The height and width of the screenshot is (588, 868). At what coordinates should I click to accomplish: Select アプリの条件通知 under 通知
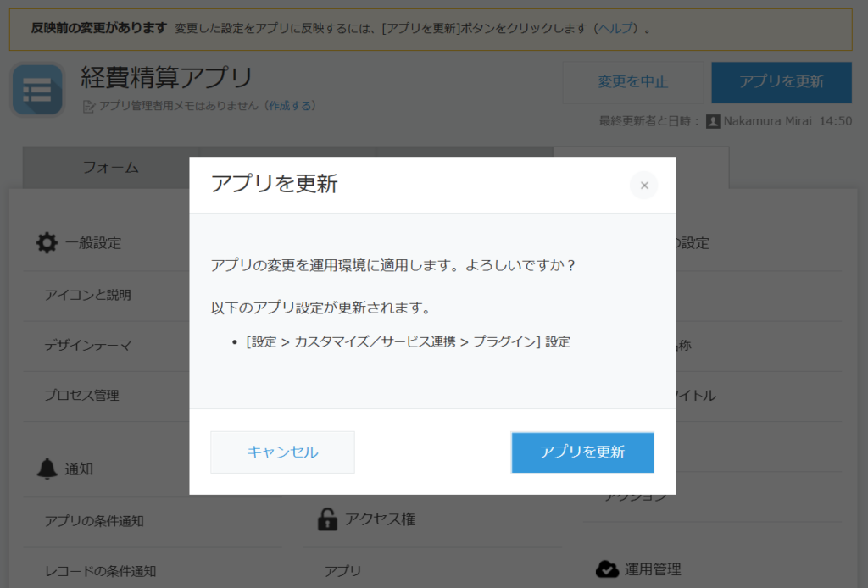coord(94,521)
